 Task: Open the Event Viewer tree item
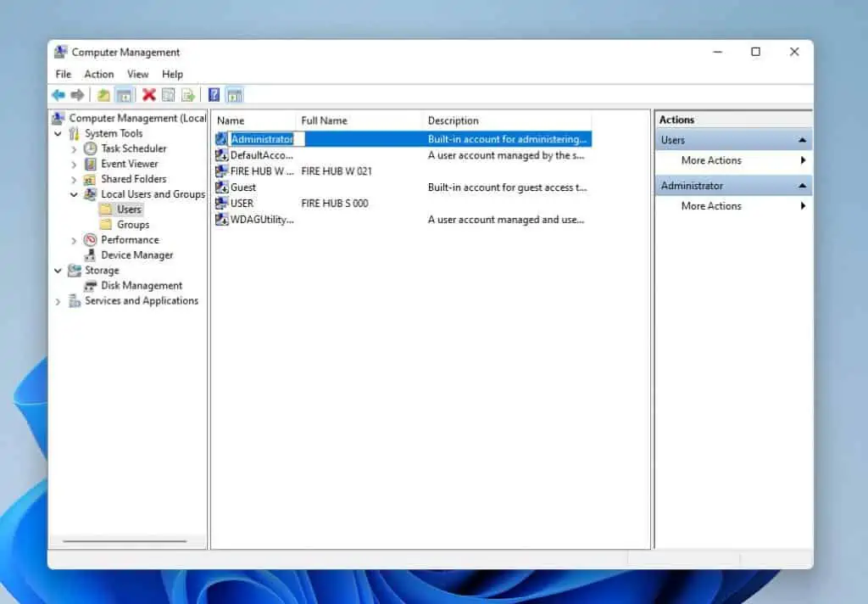click(x=129, y=163)
